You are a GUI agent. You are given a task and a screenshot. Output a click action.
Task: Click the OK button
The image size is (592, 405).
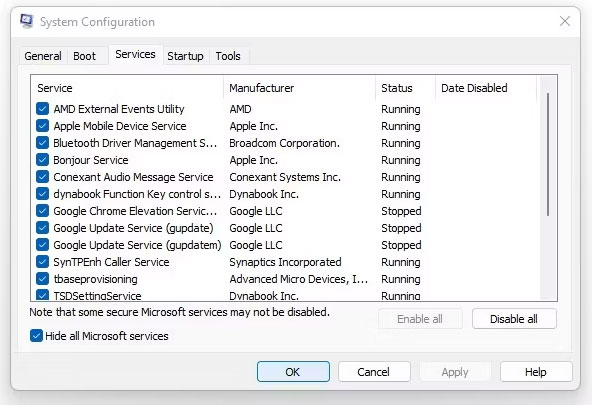pyautogui.click(x=293, y=372)
